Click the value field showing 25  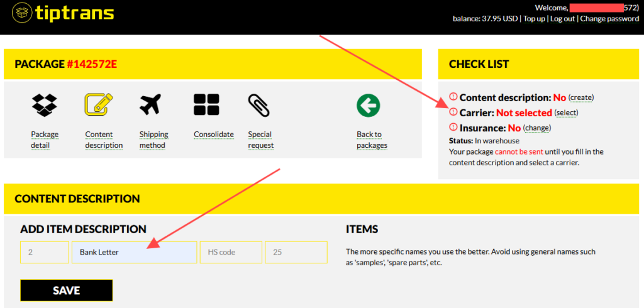[296, 252]
